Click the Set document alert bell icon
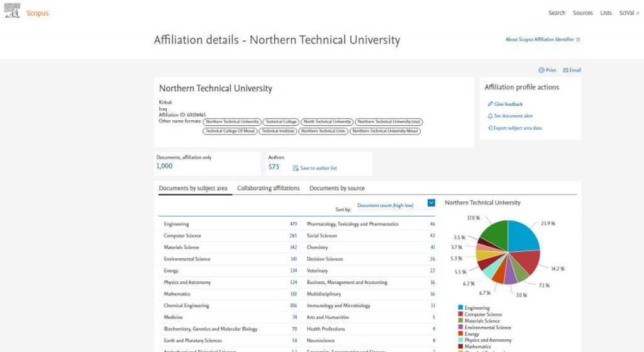This screenshot has height=352, width=644. click(490, 116)
